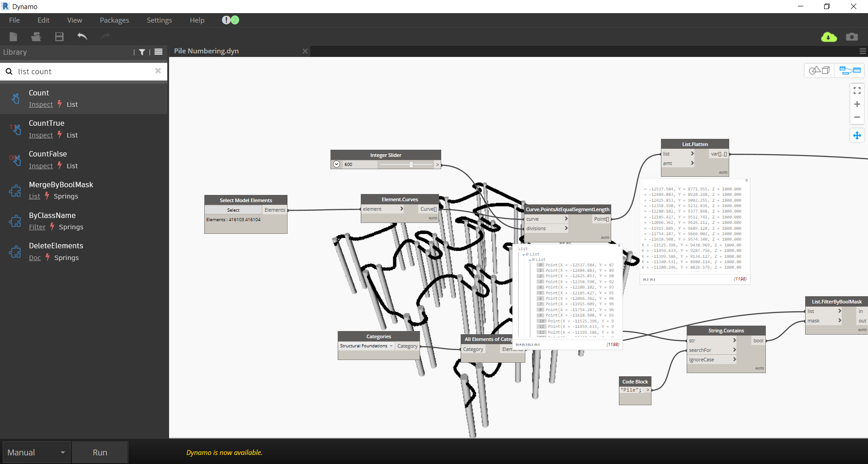Open the Edit menu
868x464 pixels.
pyautogui.click(x=43, y=20)
